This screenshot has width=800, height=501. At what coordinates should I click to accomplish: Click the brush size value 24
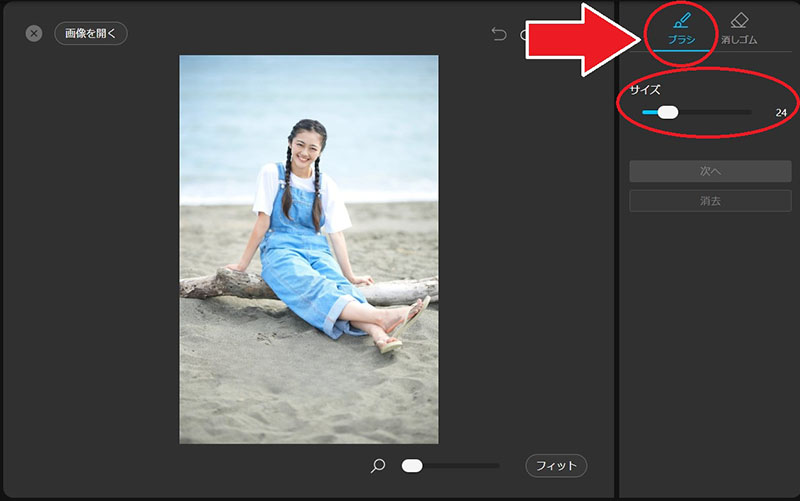coord(781,113)
